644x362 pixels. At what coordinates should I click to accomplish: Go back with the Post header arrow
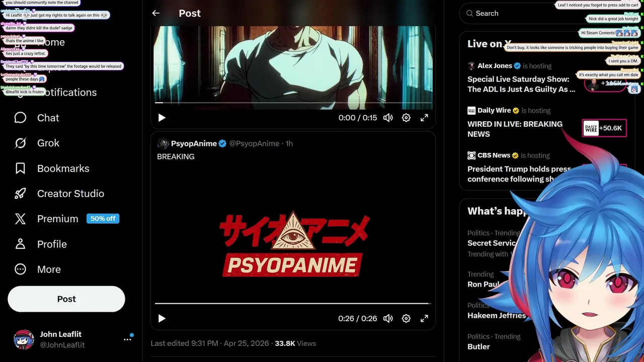pyautogui.click(x=156, y=14)
